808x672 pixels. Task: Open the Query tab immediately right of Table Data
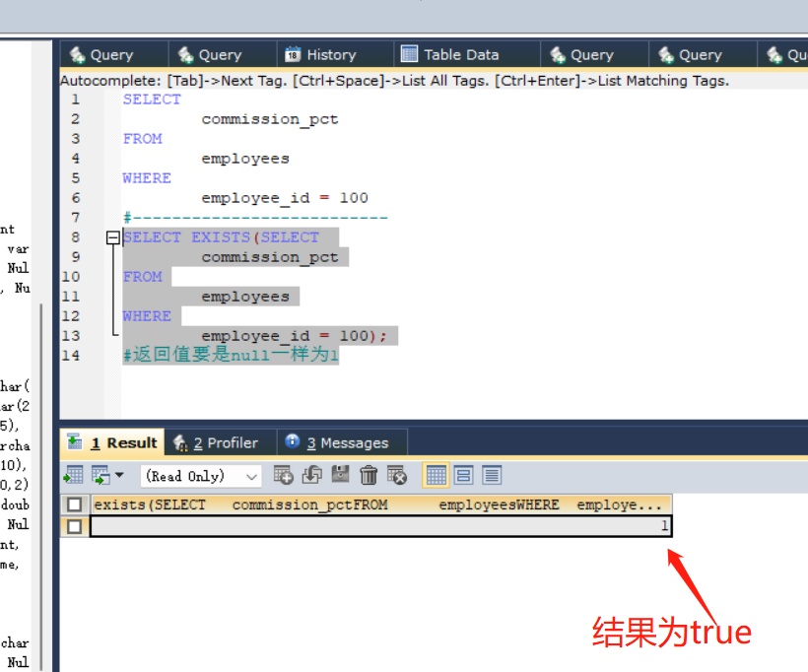coord(594,54)
